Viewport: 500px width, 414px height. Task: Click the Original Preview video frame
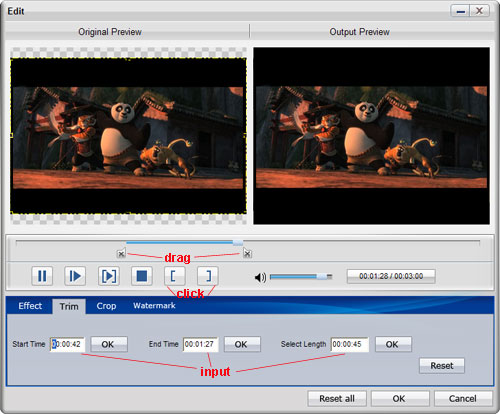click(x=128, y=136)
